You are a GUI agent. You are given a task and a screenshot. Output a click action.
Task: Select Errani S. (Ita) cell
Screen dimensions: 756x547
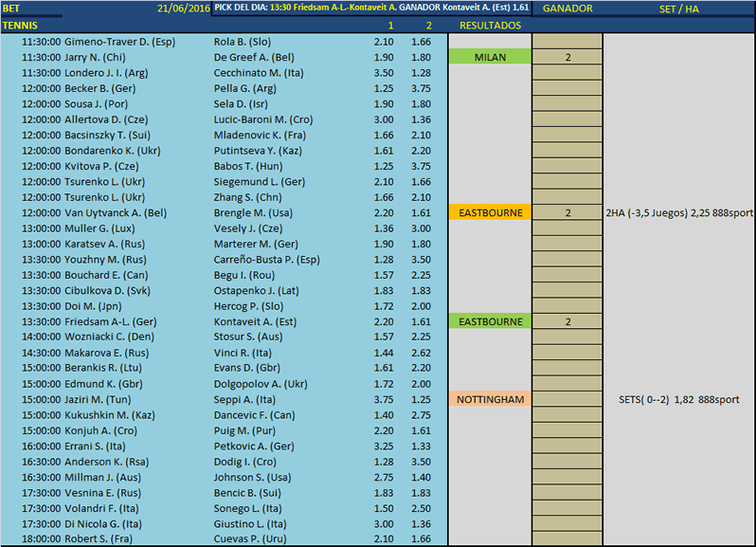click(x=95, y=447)
